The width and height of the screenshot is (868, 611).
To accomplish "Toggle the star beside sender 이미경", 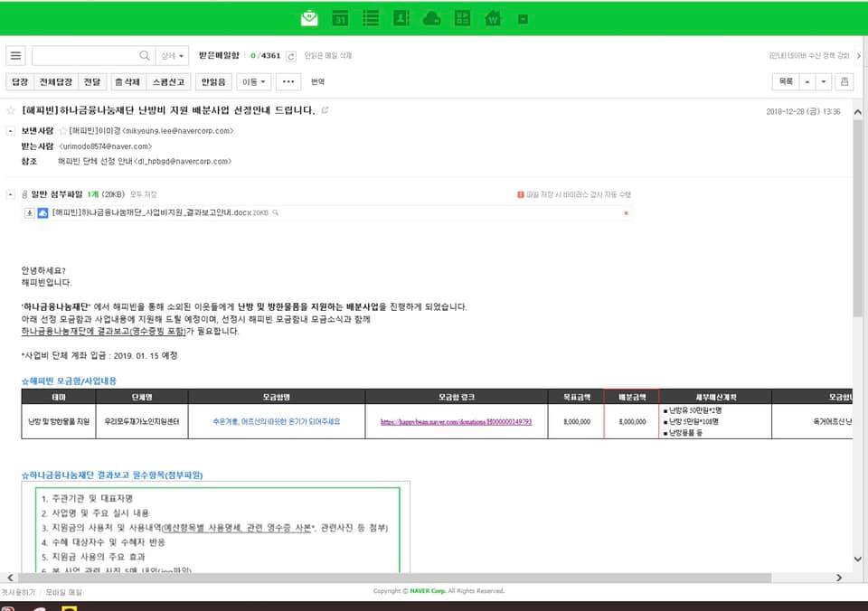I will pyautogui.click(x=63, y=131).
